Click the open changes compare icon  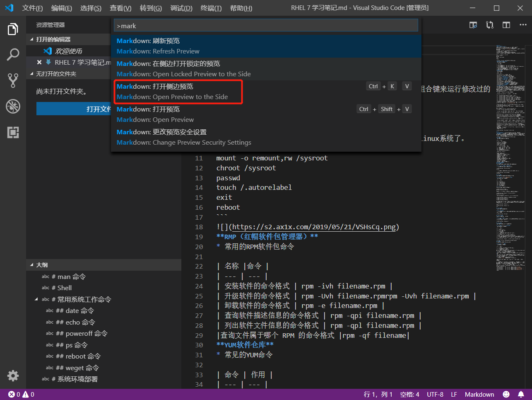coord(490,25)
